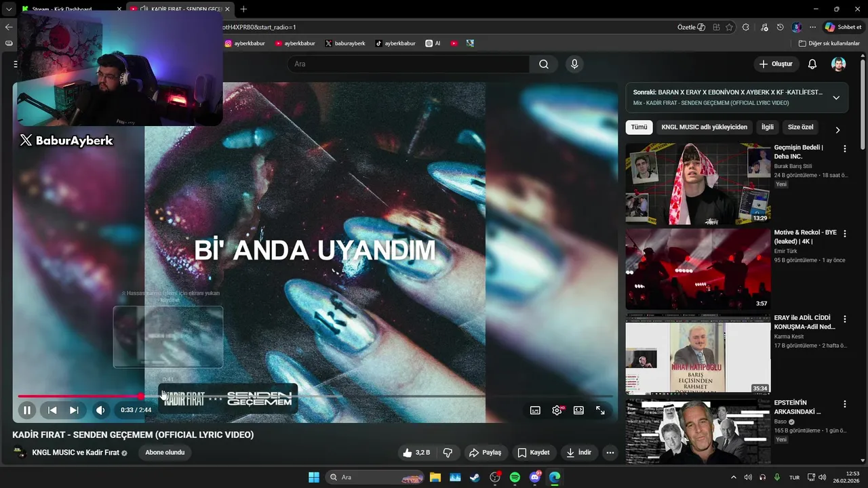Click the taskbar search box Ara

(x=375, y=477)
